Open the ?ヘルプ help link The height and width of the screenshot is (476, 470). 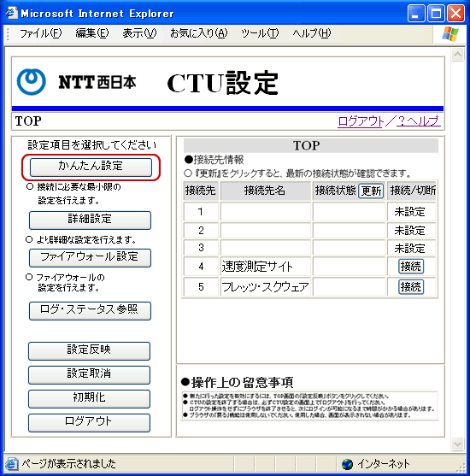coord(419,121)
